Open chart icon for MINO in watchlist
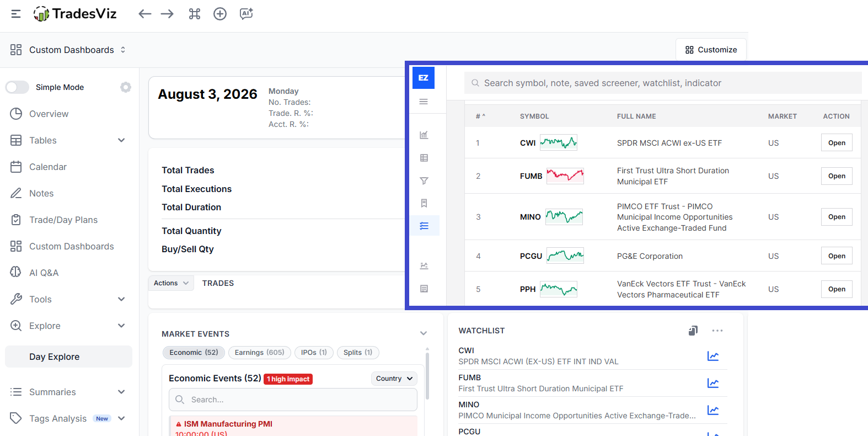868x436 pixels. click(713, 410)
